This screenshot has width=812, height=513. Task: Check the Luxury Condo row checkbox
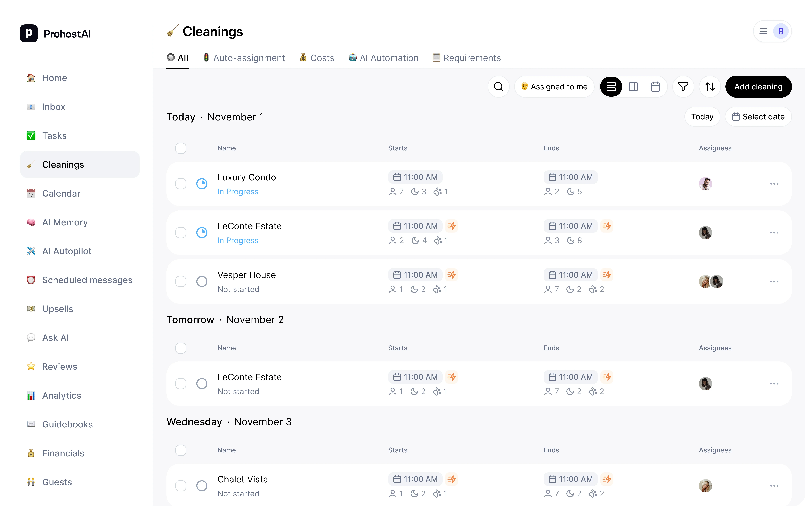coord(181,184)
